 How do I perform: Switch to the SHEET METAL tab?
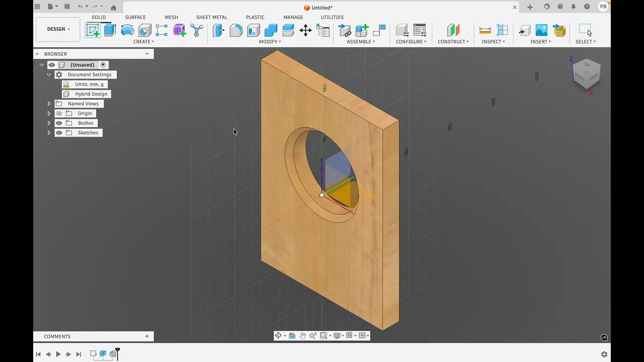click(212, 17)
